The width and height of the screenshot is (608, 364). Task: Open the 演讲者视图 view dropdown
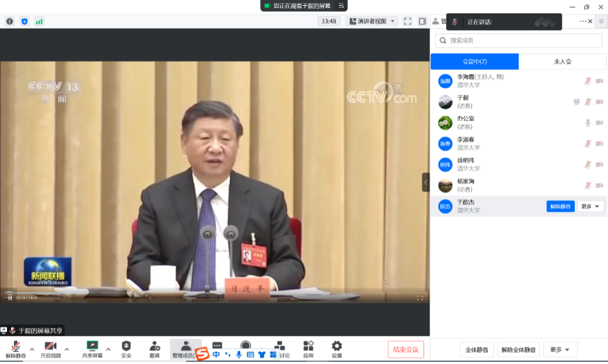[x=372, y=22]
